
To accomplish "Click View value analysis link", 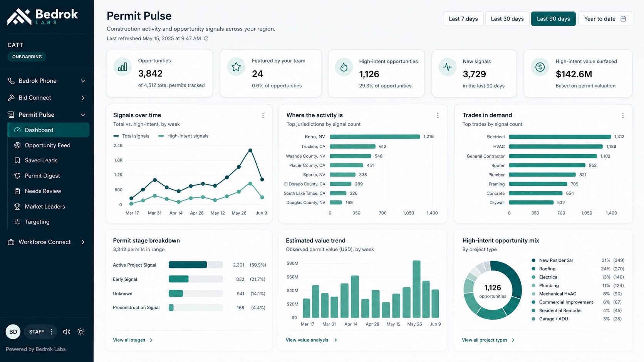I will coord(311,340).
